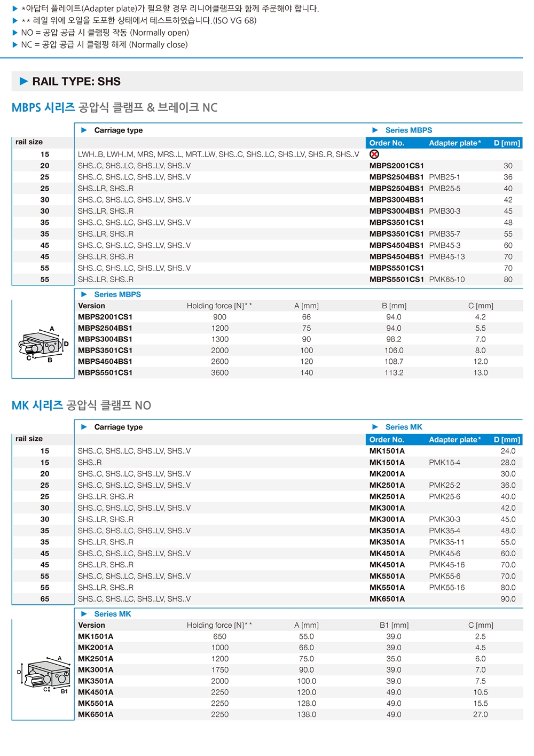Click the holding force value '1750'
This screenshot has width=534, height=756.
pos(219,670)
